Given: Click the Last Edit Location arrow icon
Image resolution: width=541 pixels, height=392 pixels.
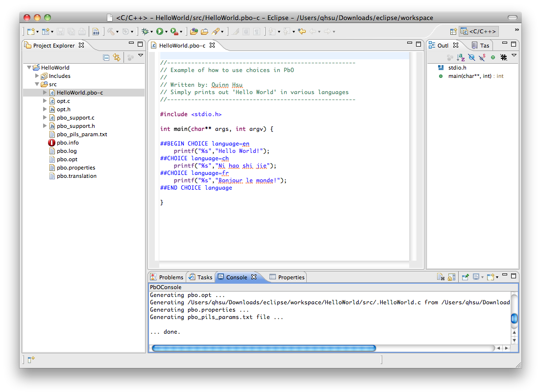Looking at the screenshot, I should 302,31.
